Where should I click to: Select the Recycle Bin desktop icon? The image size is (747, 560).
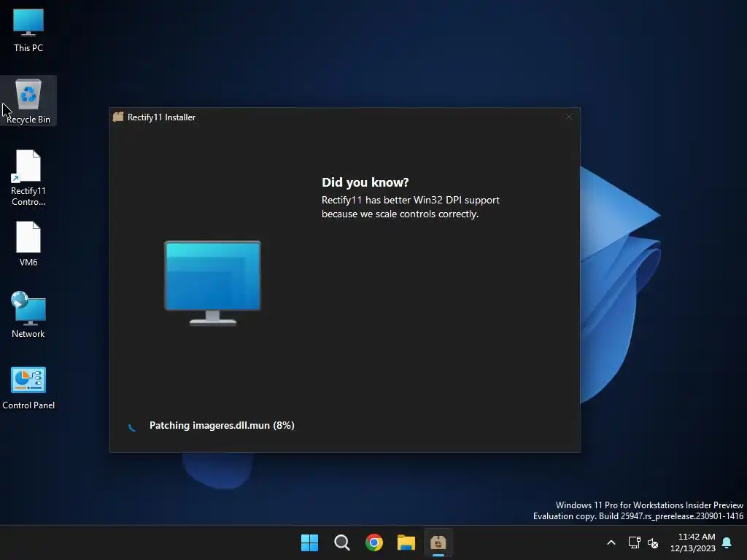(28, 101)
